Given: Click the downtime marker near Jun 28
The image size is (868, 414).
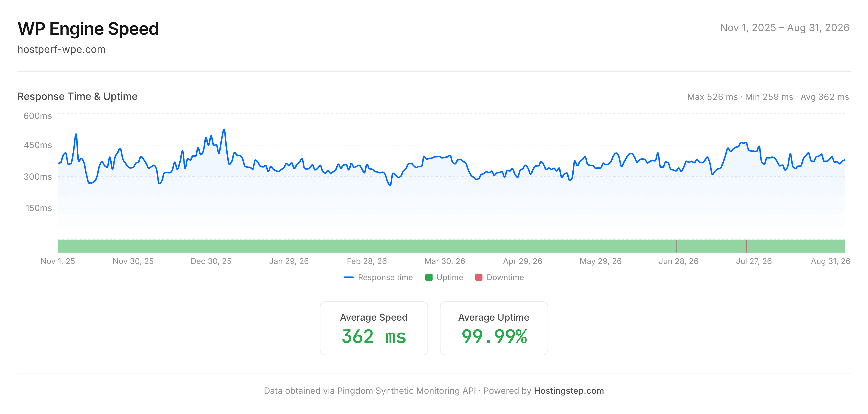Looking at the screenshot, I should [x=676, y=246].
